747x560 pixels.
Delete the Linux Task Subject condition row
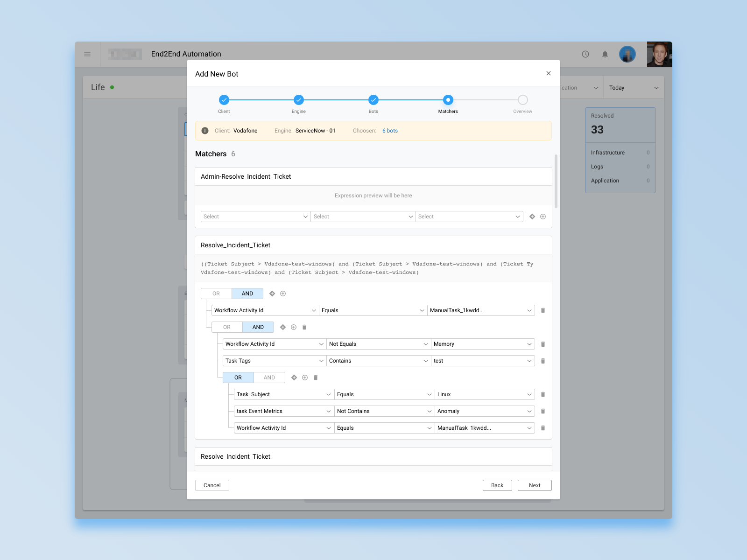coord(543,394)
